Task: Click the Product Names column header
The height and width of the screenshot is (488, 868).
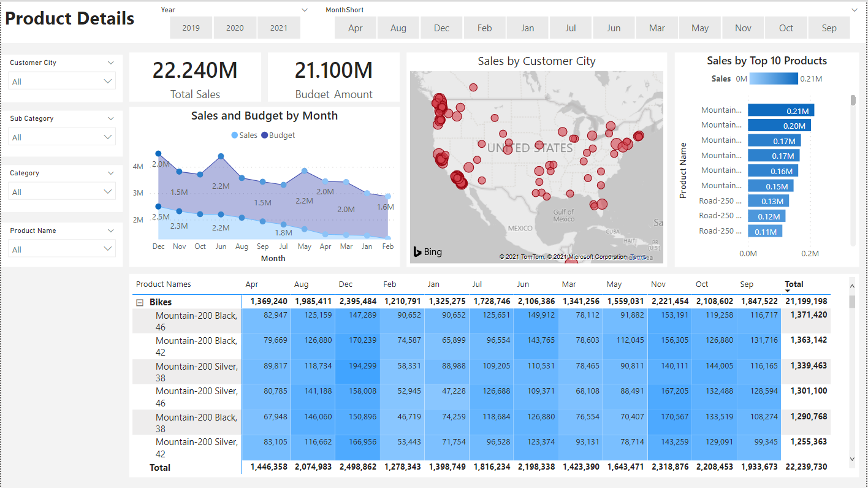Action: 164,284
